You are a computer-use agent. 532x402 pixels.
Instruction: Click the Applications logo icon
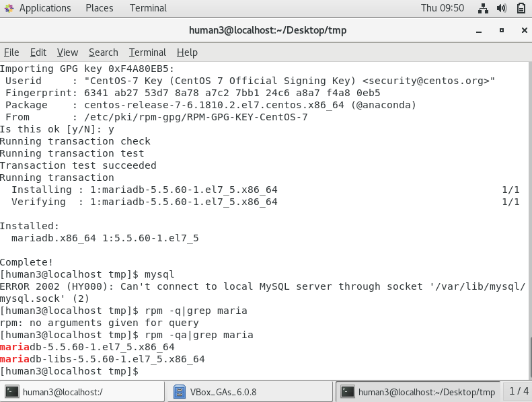point(9,8)
